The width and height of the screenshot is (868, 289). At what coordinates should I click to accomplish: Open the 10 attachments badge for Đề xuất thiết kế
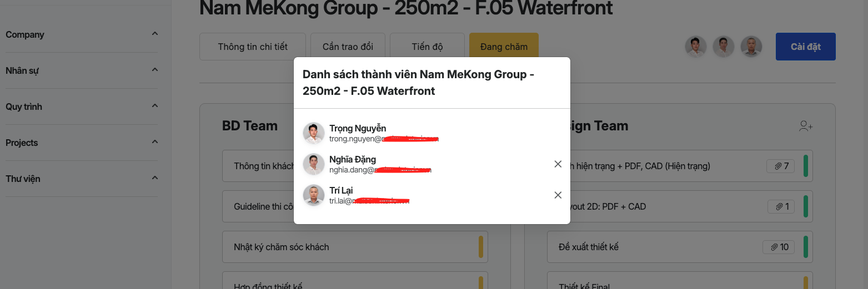point(779,247)
